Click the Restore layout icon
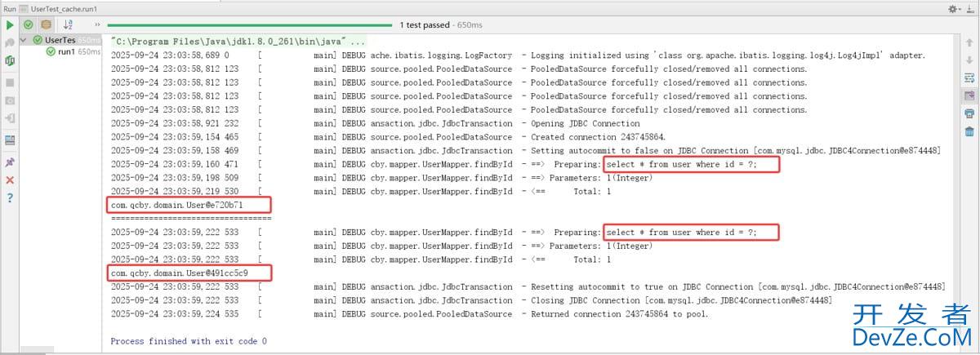This screenshot has height=355, width=980. (x=10, y=140)
